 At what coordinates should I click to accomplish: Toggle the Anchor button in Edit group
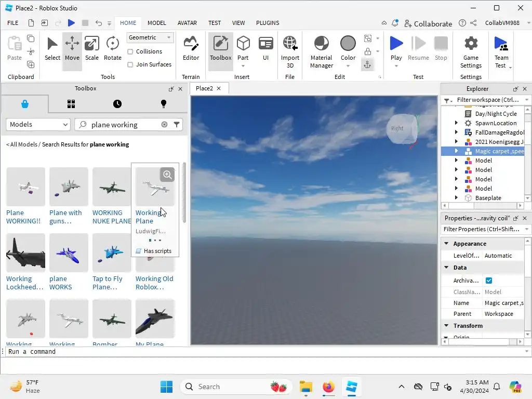point(367,65)
